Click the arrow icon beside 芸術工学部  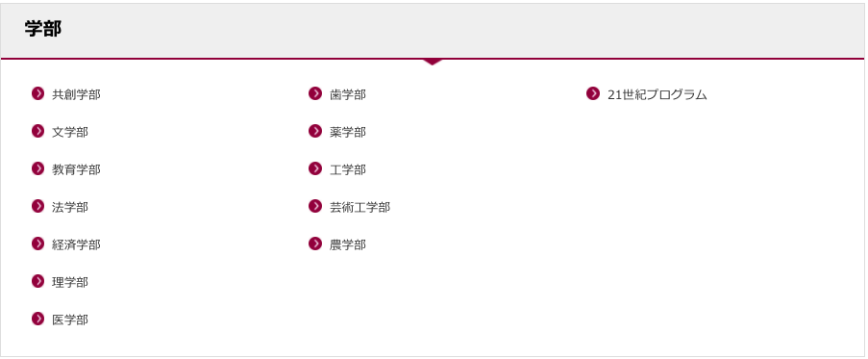[x=315, y=206]
